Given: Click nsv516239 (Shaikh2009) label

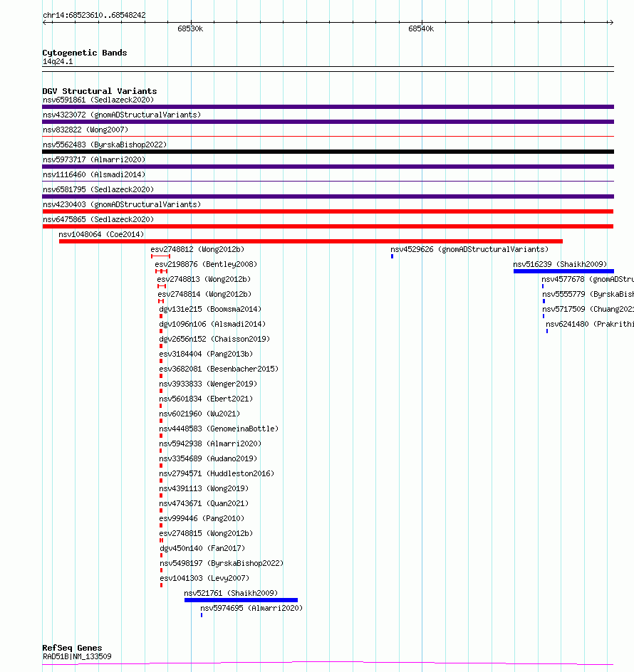Looking at the screenshot, I should coord(560,264).
